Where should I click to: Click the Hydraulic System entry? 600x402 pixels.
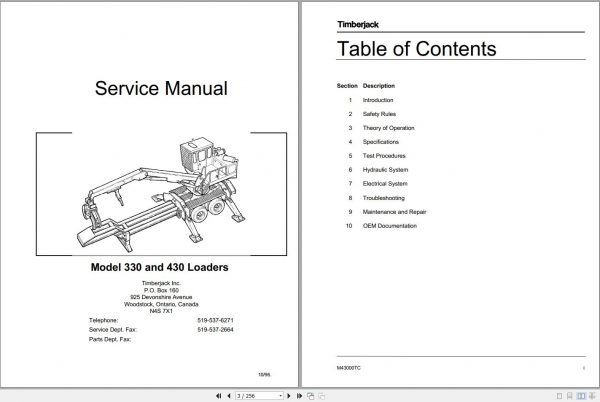(385, 170)
